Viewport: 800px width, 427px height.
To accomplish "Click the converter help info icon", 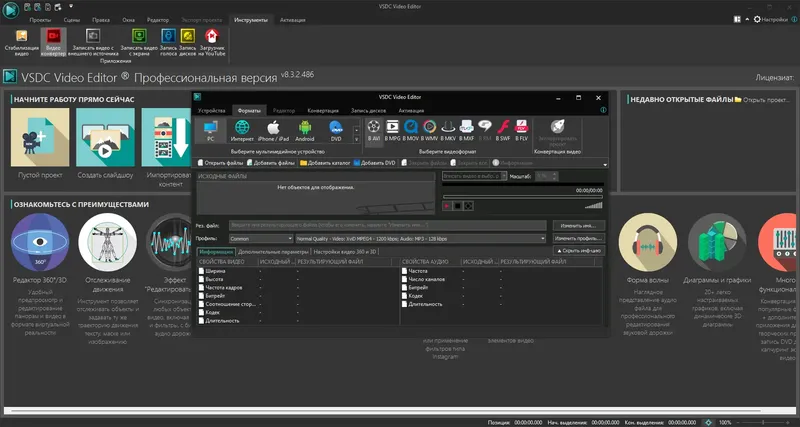I will click(x=603, y=110).
